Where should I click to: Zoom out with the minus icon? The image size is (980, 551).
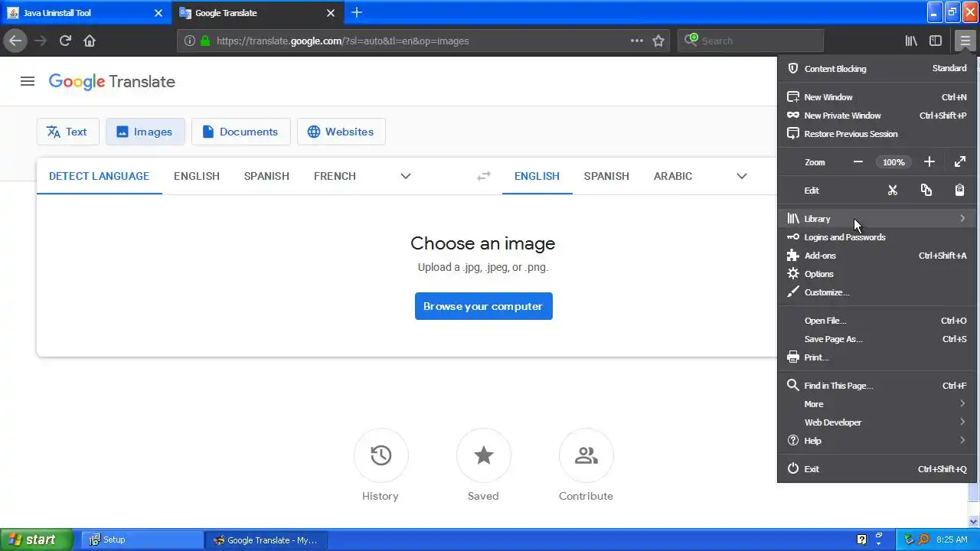tap(858, 161)
